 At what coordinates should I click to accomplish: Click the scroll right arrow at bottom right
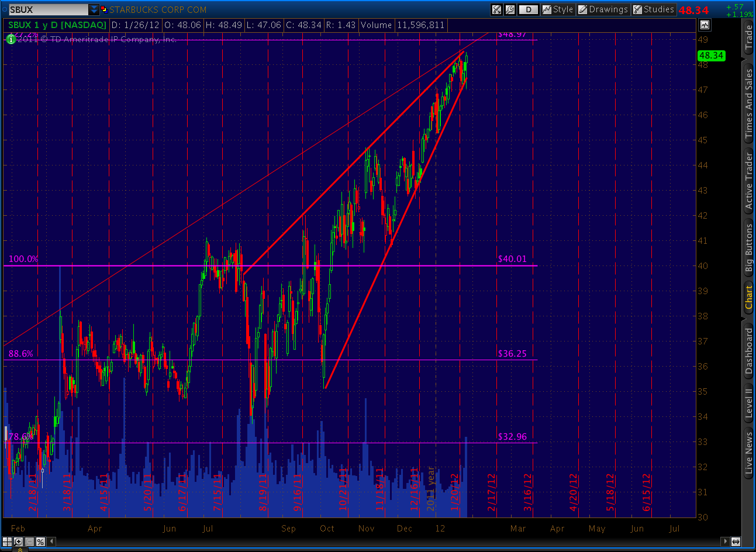pos(725,541)
